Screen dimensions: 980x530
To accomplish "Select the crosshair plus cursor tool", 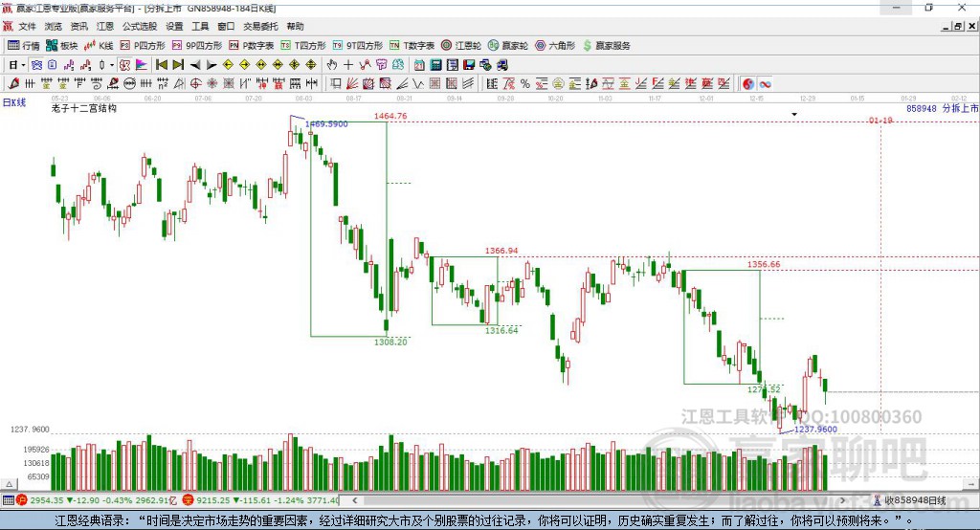I will pyautogui.click(x=348, y=65).
